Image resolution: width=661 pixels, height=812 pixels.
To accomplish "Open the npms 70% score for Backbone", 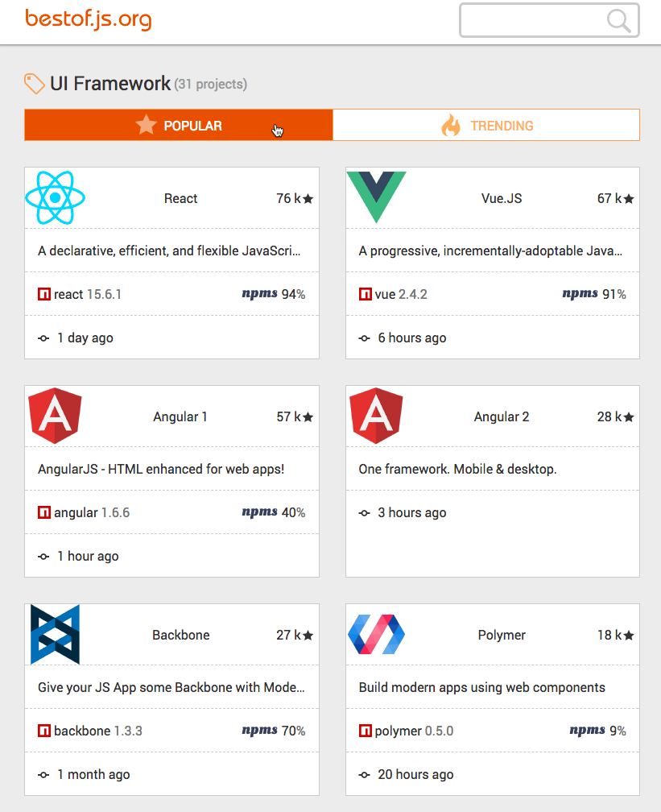I will point(273,731).
